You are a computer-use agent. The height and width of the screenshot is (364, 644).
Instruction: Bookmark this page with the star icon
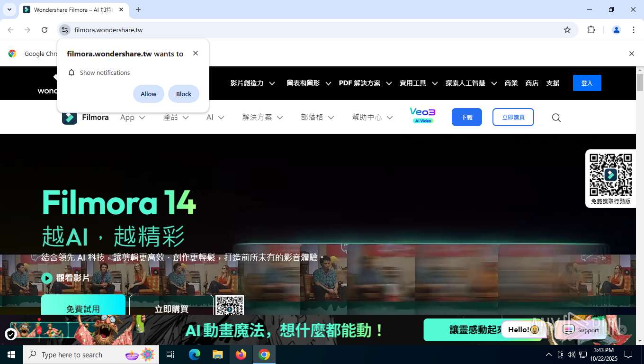567,30
